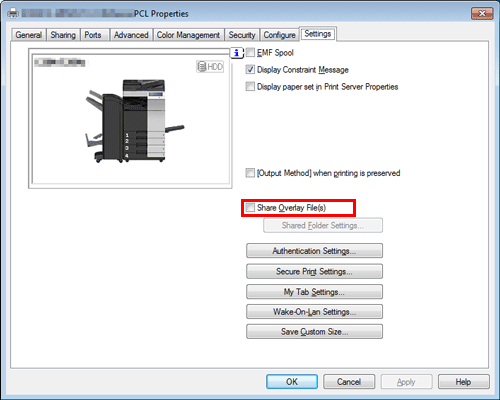The image size is (500, 400).
Task: Click My Tab Settings button
Action: pyautogui.click(x=314, y=292)
